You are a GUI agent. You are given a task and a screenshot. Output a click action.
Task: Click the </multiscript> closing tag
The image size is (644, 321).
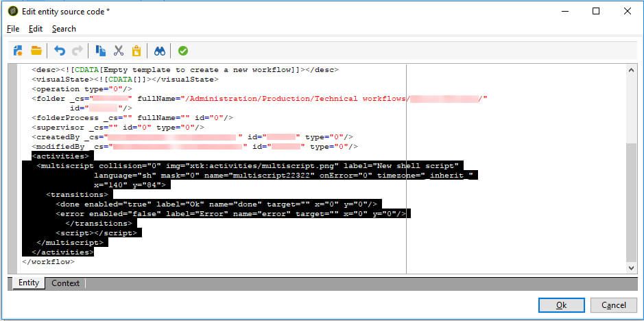pos(70,243)
